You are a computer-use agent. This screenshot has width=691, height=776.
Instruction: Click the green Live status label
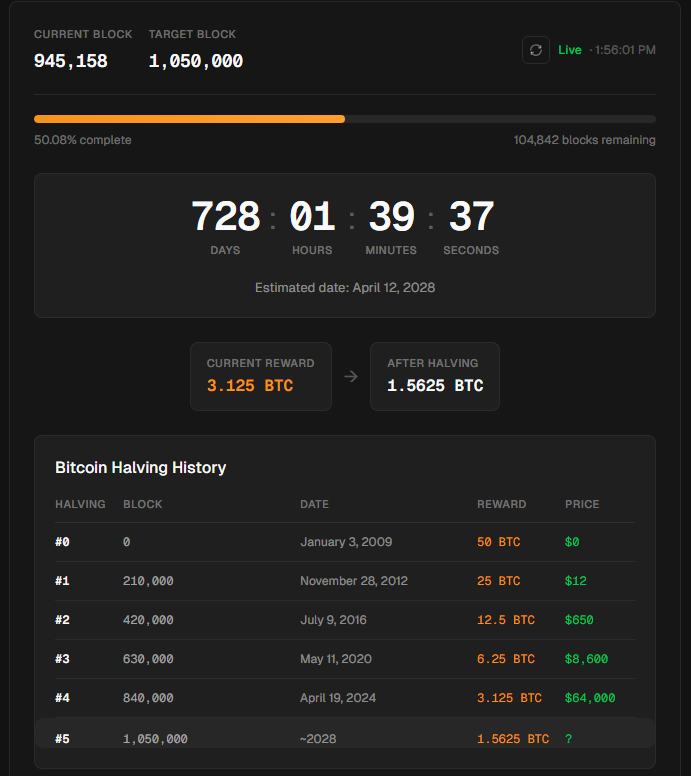[x=570, y=50]
